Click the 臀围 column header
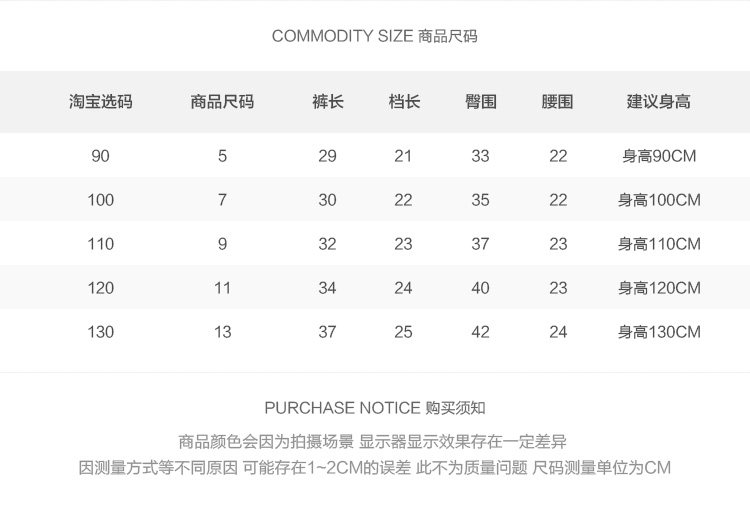Screen dimensions: 750x509 [x=480, y=101]
